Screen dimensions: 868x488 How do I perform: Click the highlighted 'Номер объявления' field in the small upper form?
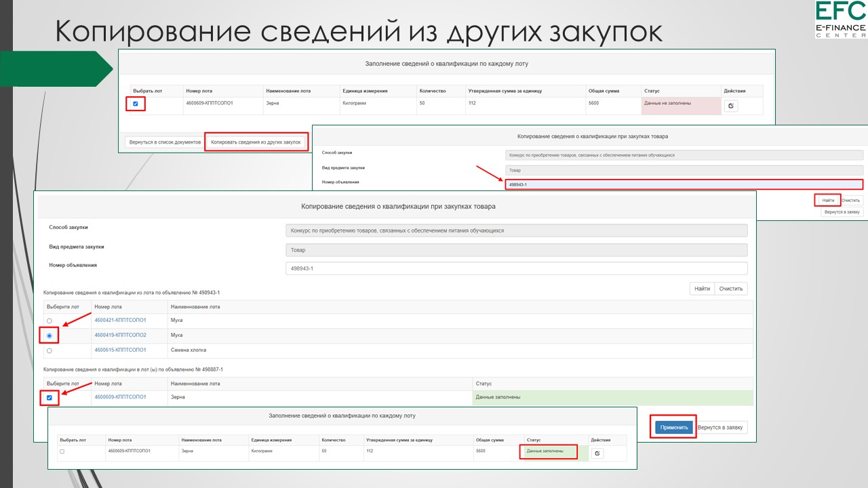pyautogui.click(x=684, y=184)
